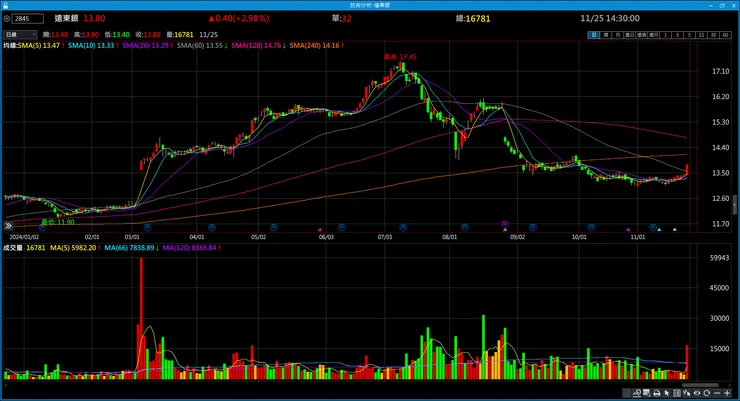This screenshot has width=740, height=401.
Task: Click the SMA(120) 14.76 label
Action: point(256,45)
